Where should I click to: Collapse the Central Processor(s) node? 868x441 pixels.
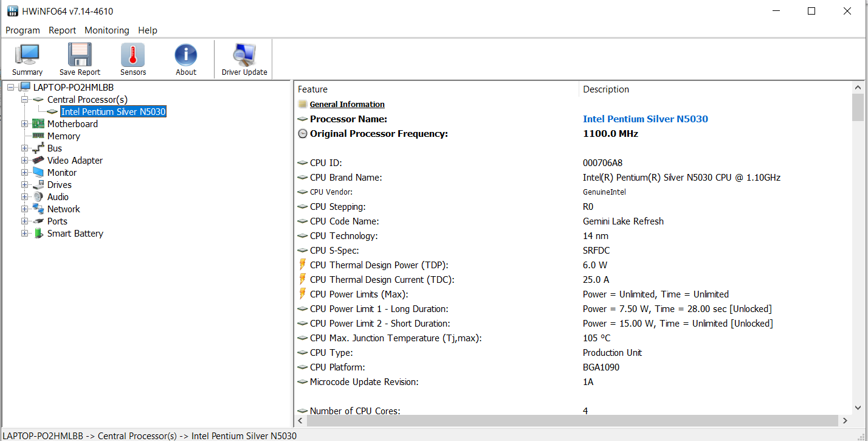coord(25,100)
